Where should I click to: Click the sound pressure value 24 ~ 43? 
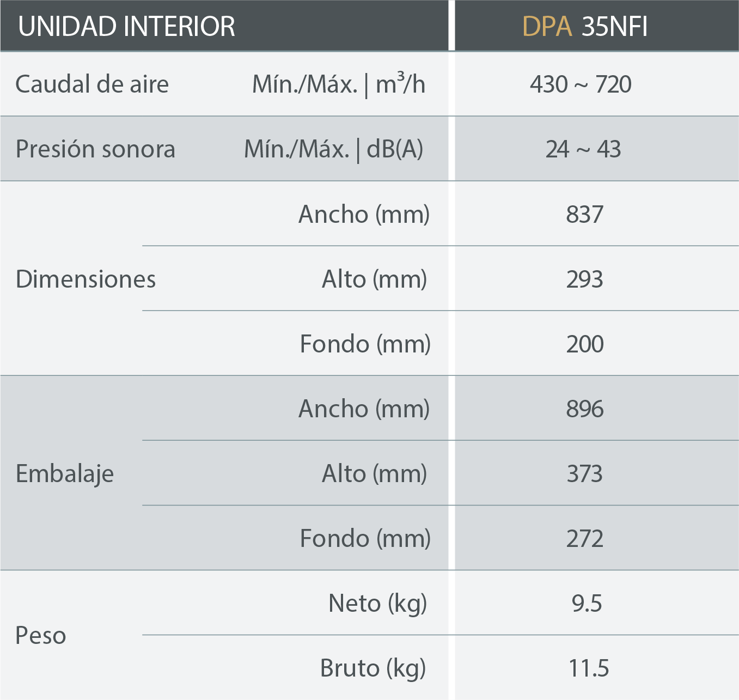coord(583,149)
